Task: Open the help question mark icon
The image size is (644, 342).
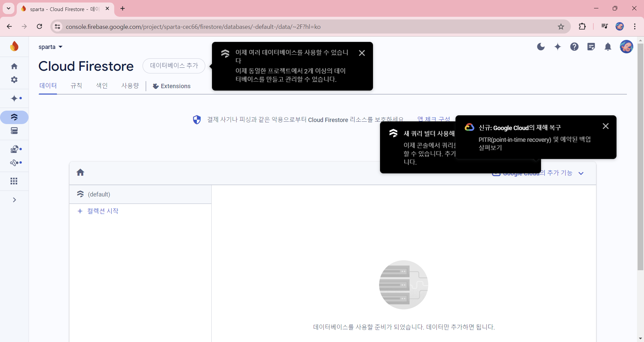Action: coord(574,47)
